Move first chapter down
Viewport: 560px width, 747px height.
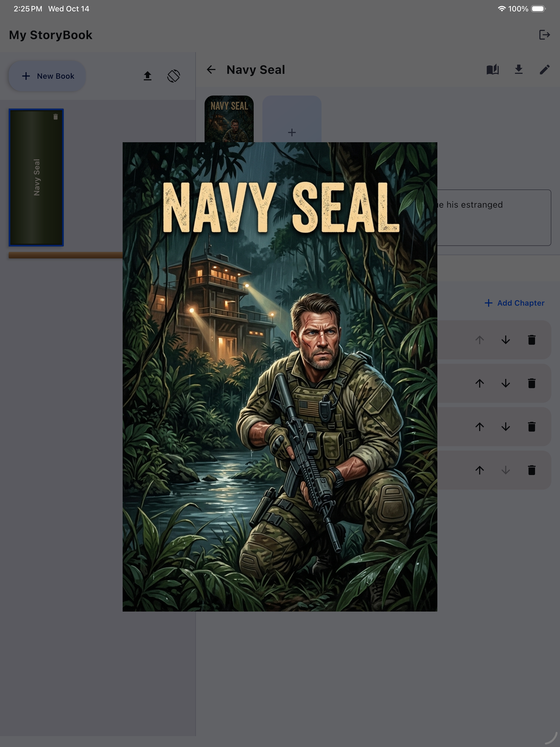pos(506,340)
